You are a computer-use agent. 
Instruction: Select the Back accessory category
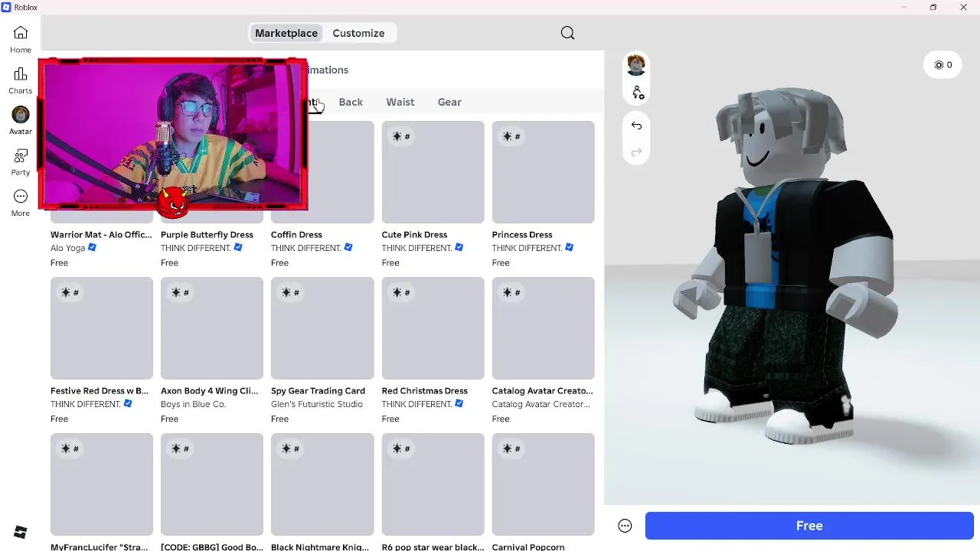point(351,102)
